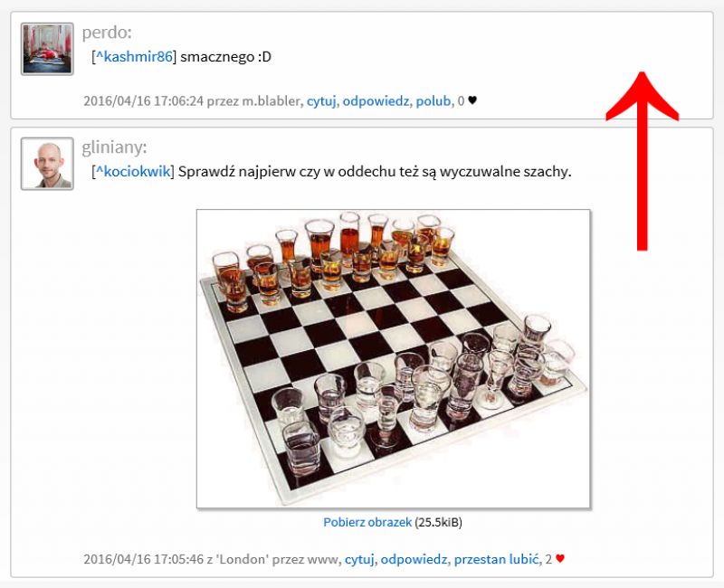Image resolution: width=724 pixels, height=588 pixels.
Task: Click the 'smacznego :D' message text
Action: (x=225, y=57)
